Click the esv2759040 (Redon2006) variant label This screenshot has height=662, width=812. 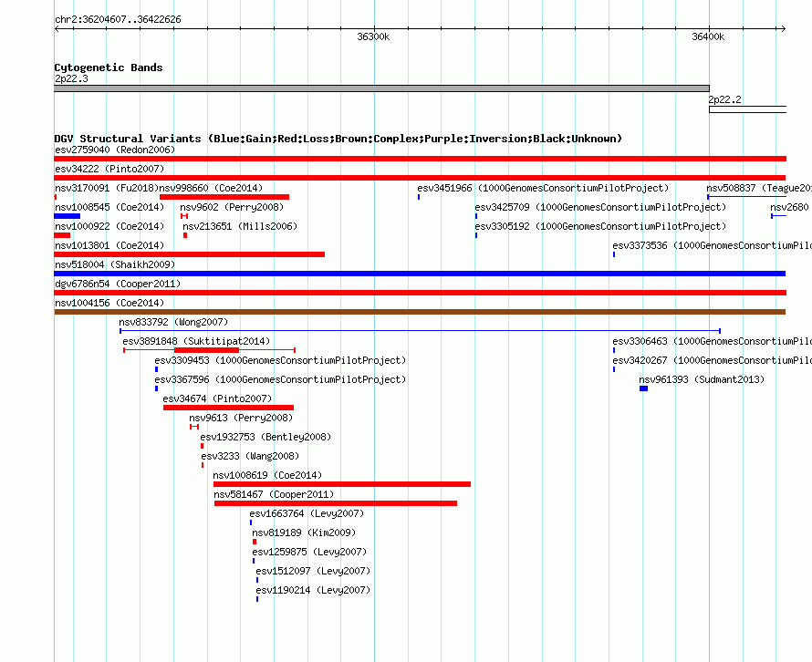pyautogui.click(x=115, y=150)
